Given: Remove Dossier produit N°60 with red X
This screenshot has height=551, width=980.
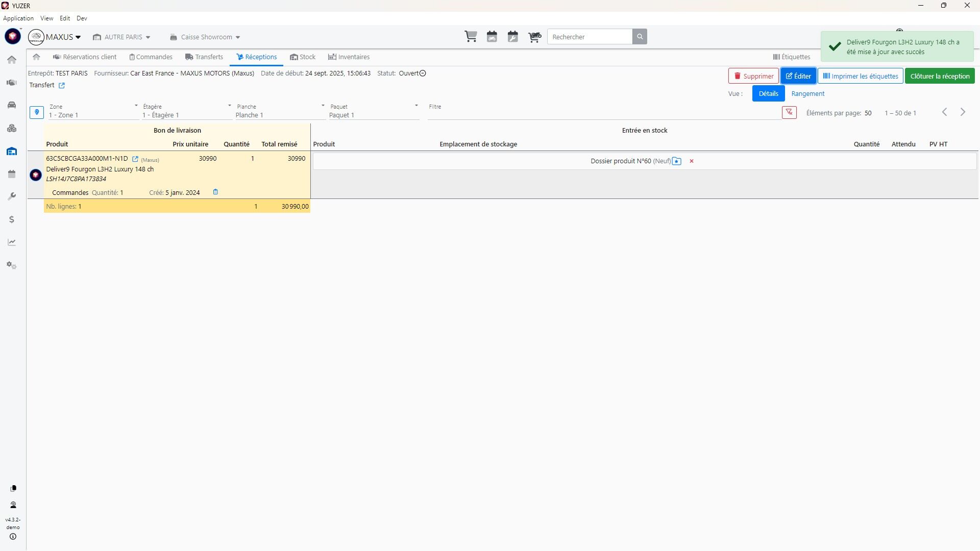Looking at the screenshot, I should (x=692, y=161).
